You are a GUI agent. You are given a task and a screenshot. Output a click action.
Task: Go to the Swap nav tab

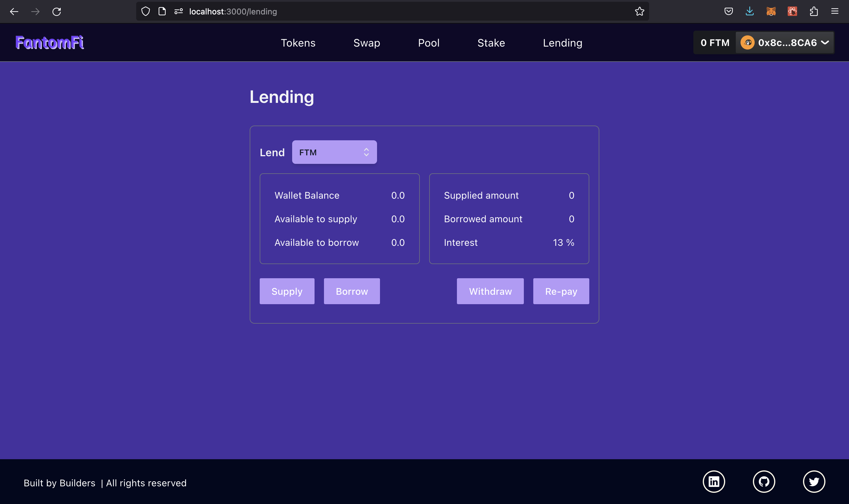[366, 43]
